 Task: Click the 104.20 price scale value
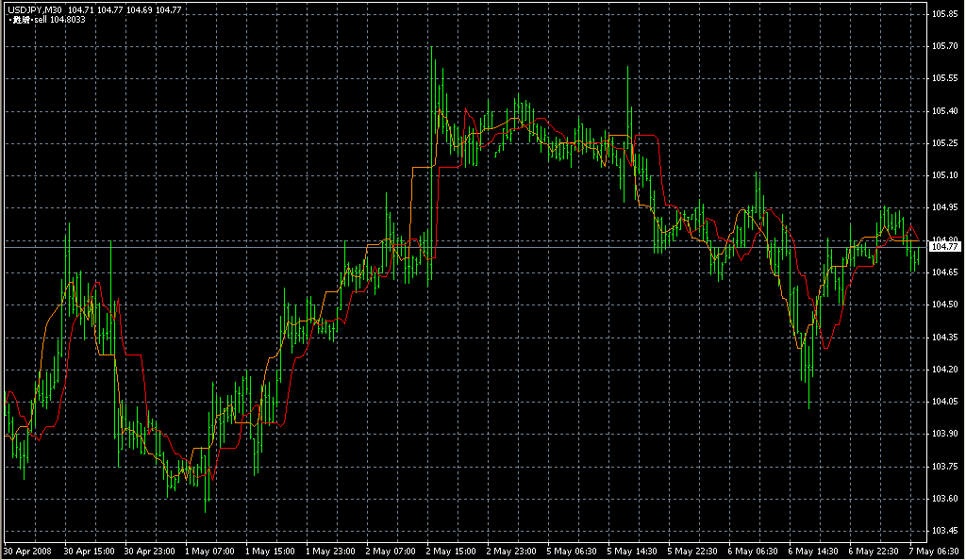point(944,370)
